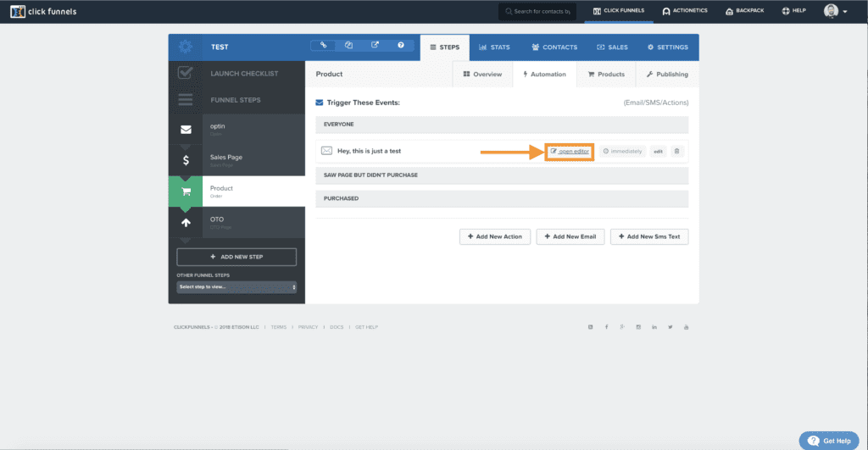Click the DOCS footer link
The image size is (868, 450).
[x=337, y=327]
